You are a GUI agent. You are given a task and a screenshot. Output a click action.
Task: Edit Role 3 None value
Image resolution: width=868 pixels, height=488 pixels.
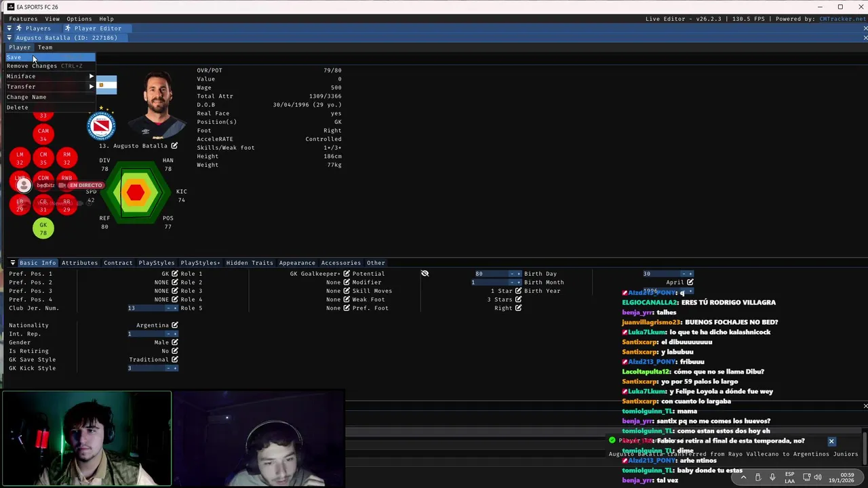tap(347, 291)
